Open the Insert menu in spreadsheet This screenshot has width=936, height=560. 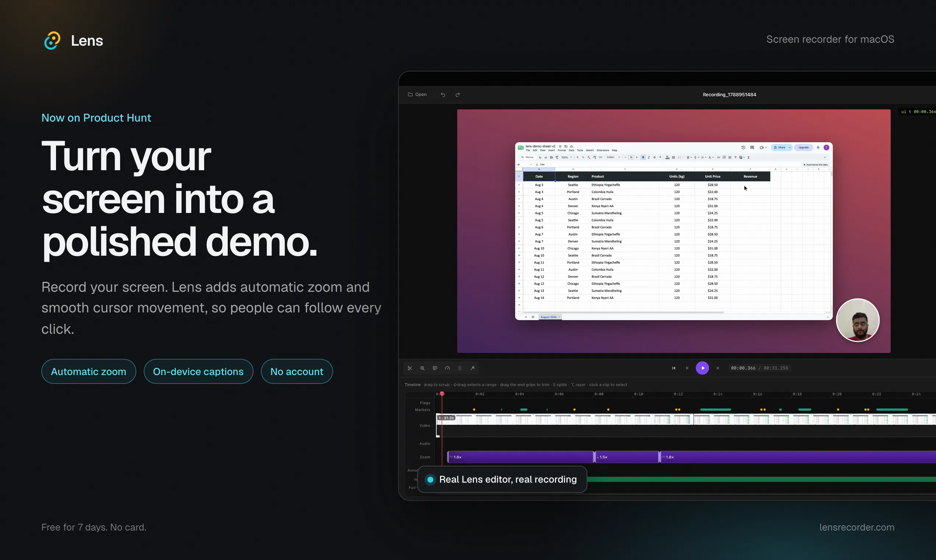tap(551, 150)
